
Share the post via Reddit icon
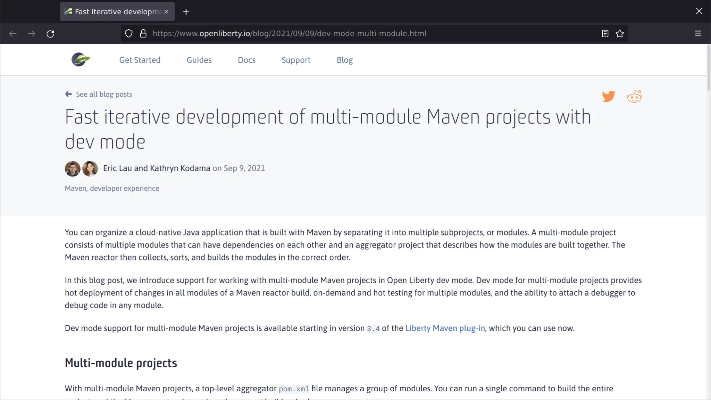(x=634, y=97)
